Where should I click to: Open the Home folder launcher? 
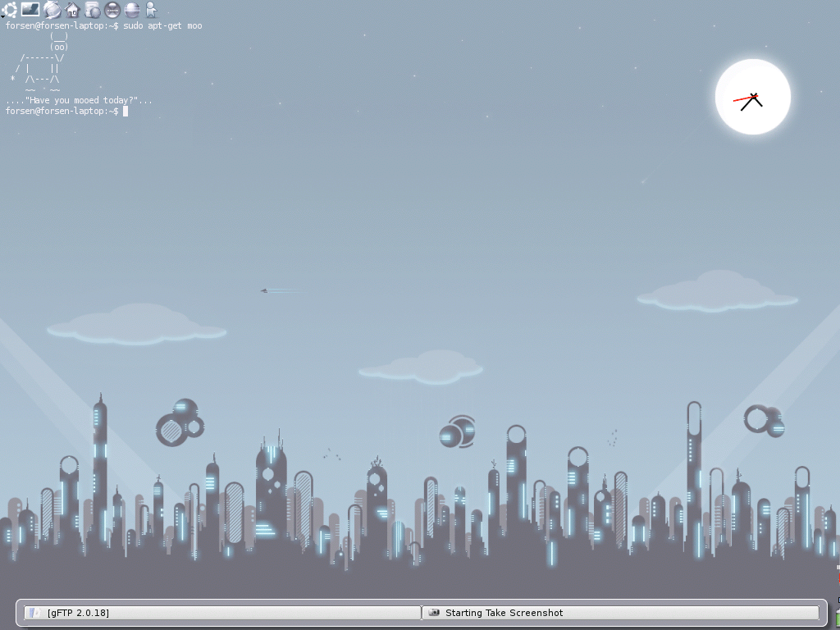coord(72,10)
